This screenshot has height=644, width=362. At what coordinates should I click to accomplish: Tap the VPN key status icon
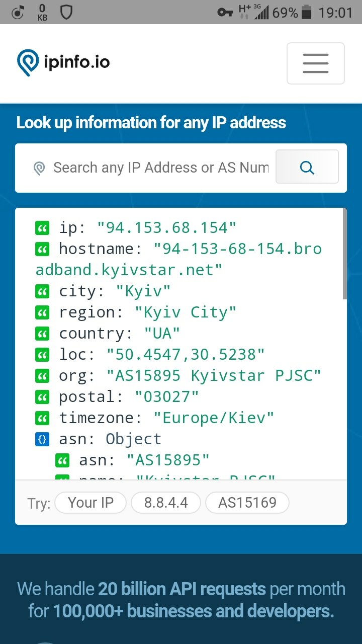[225, 12]
